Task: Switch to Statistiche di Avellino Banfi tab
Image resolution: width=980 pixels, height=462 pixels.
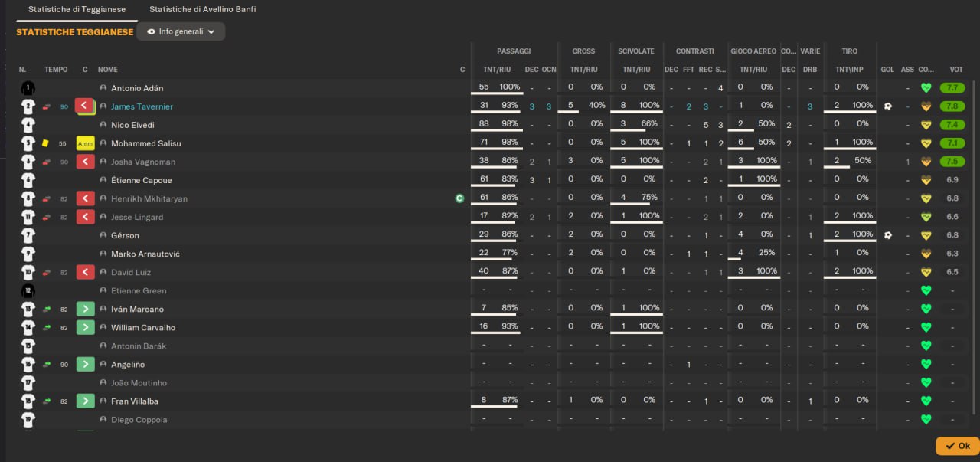Action: pyautogui.click(x=203, y=10)
